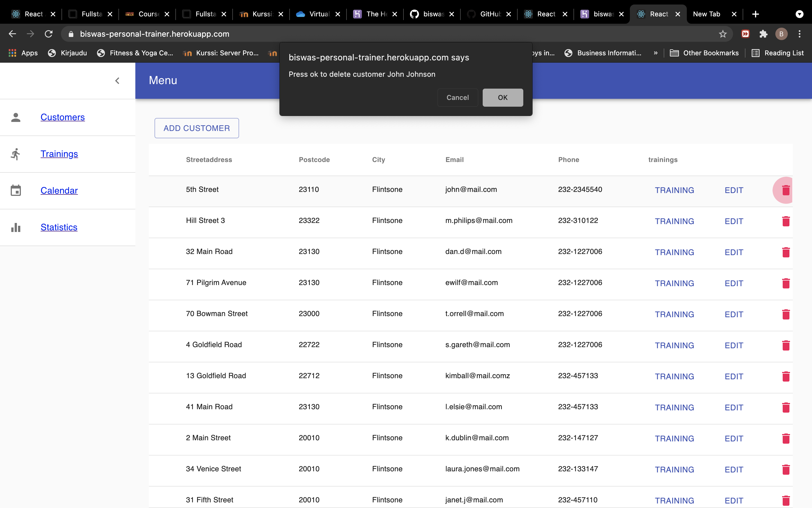Screen dimensions: 812x508
Task: Switch to the GitHub browser tab
Action: 489,14
